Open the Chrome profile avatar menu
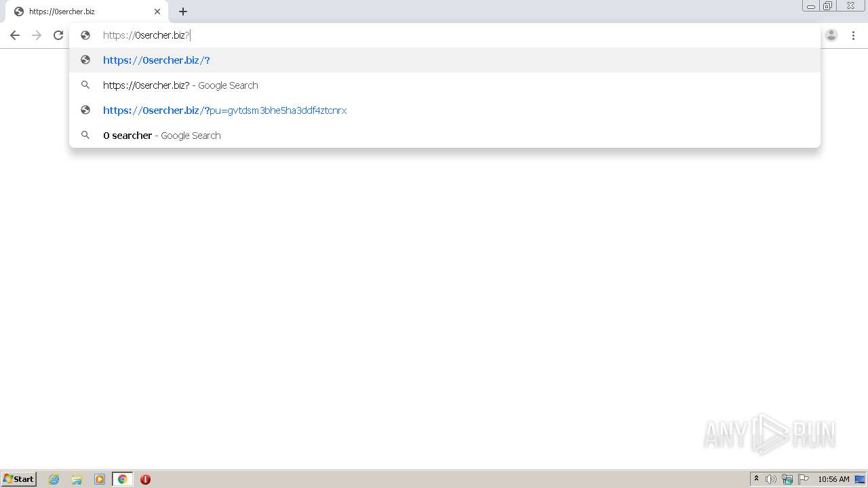 tap(831, 35)
